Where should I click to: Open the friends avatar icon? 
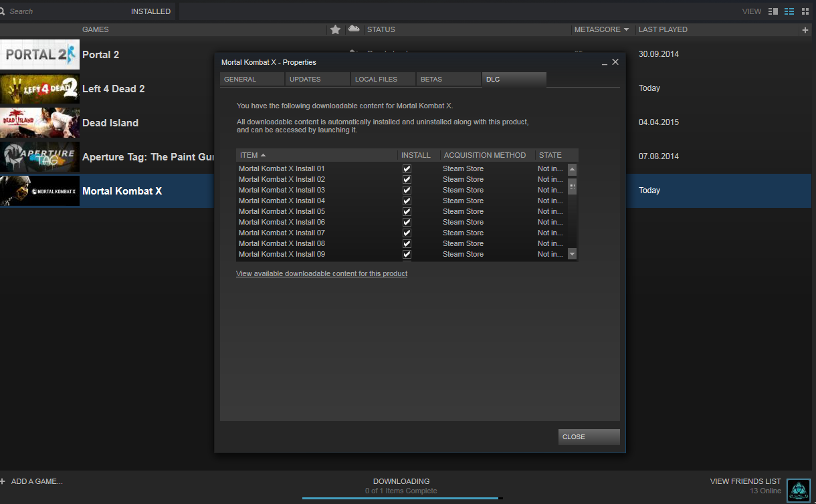[798, 490]
